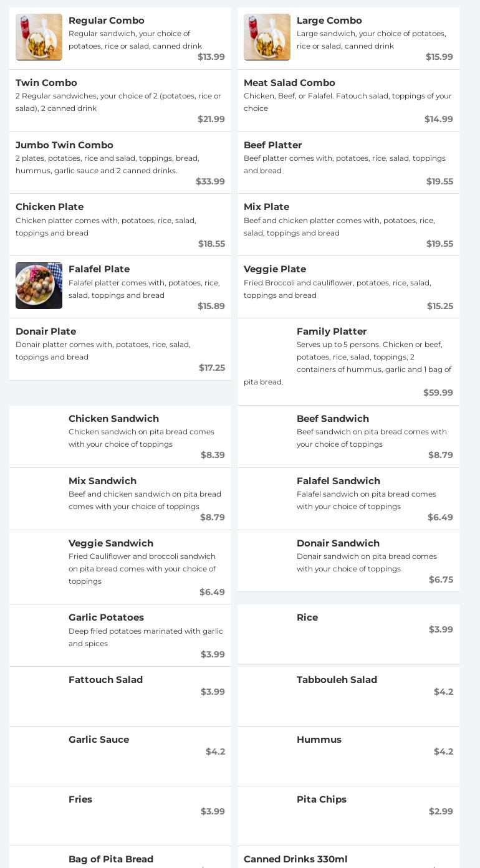
Task: Click the Chicken Sandwich $8.39 price
Action: pos(213,455)
